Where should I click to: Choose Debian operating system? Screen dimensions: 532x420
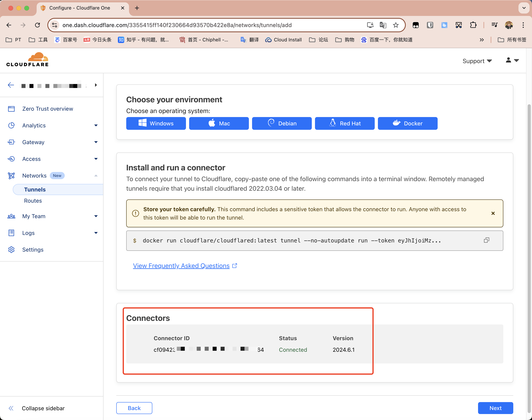(282, 123)
